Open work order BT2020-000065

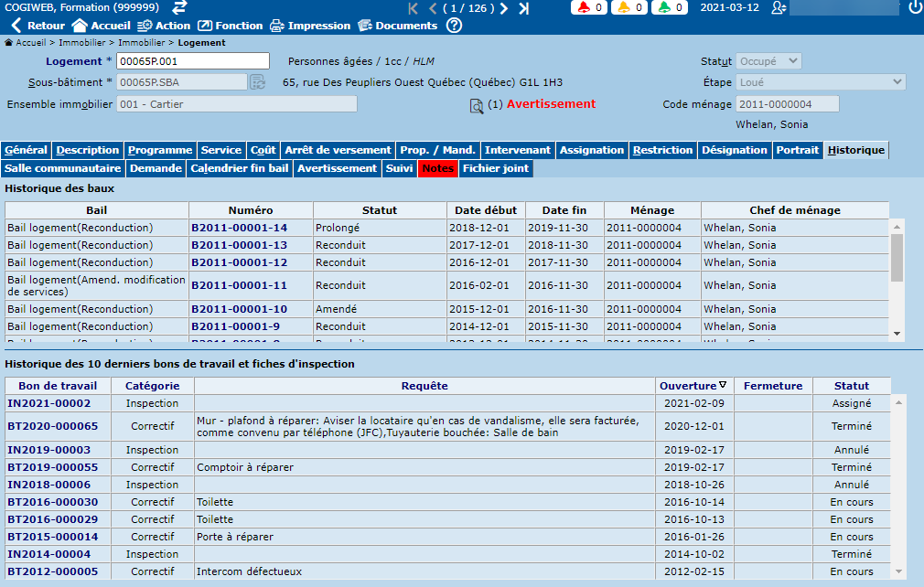tap(52, 426)
